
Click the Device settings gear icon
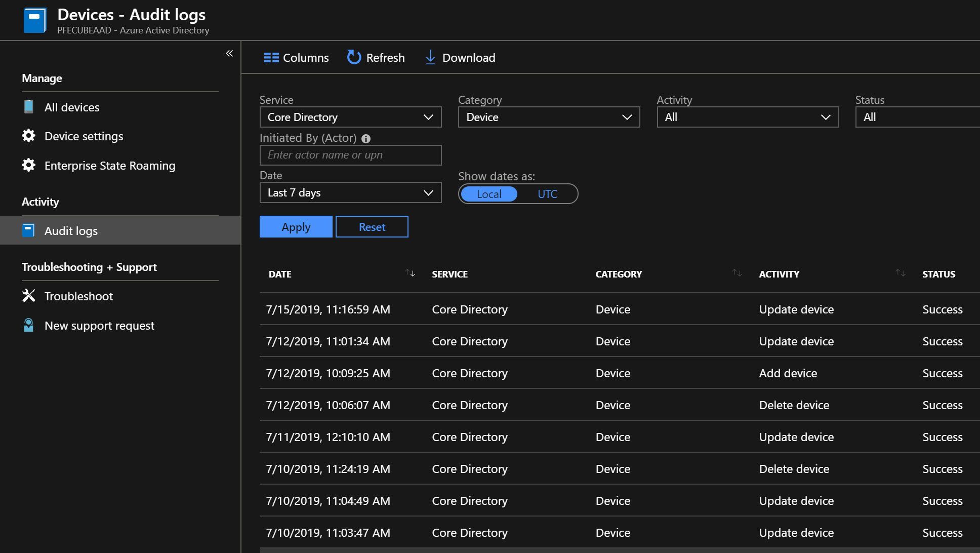pos(29,136)
